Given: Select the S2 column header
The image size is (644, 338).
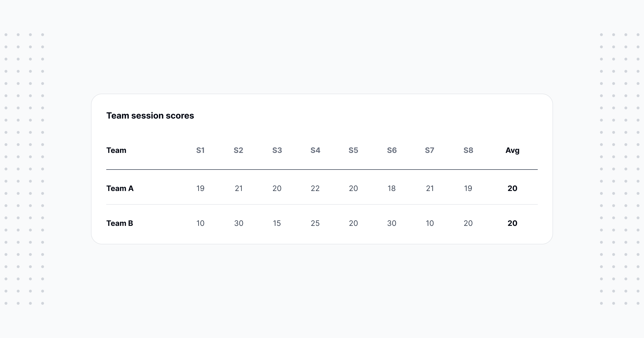Looking at the screenshot, I should click(239, 150).
